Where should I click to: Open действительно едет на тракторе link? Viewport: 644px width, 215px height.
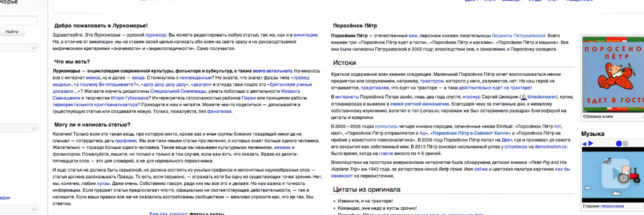[495, 88]
